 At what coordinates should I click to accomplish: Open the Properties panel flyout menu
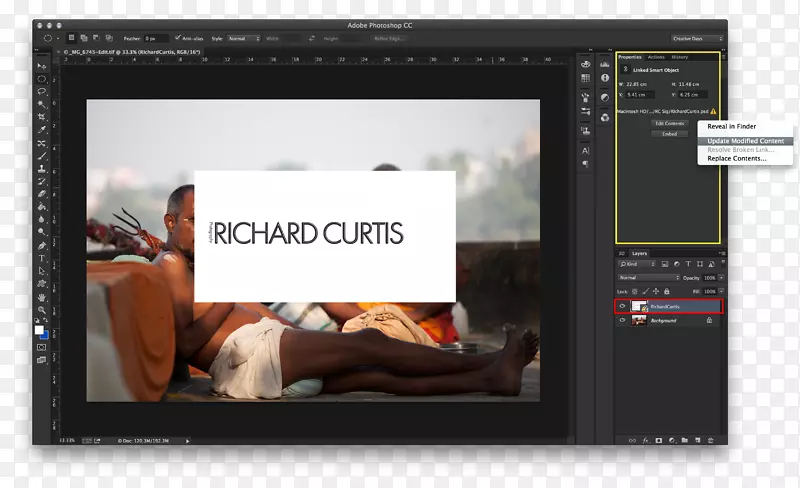[723, 57]
